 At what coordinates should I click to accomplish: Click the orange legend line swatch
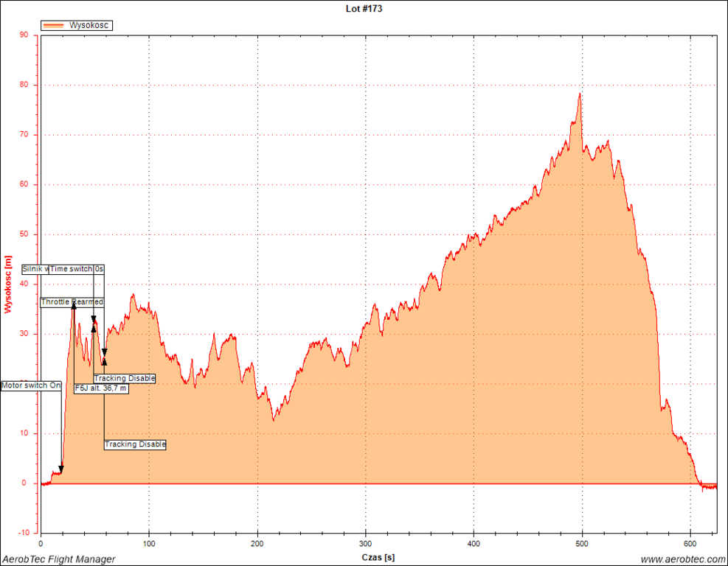55,25
